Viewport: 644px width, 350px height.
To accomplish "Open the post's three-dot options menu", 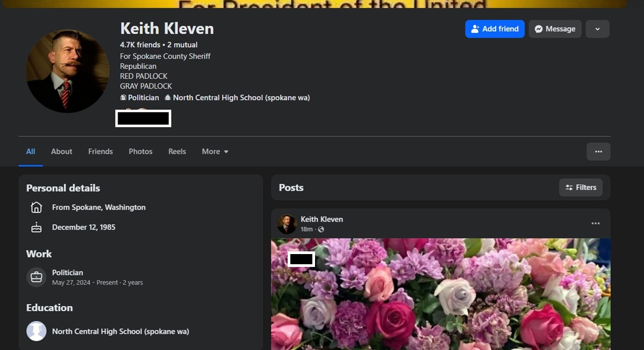I will pyautogui.click(x=596, y=224).
